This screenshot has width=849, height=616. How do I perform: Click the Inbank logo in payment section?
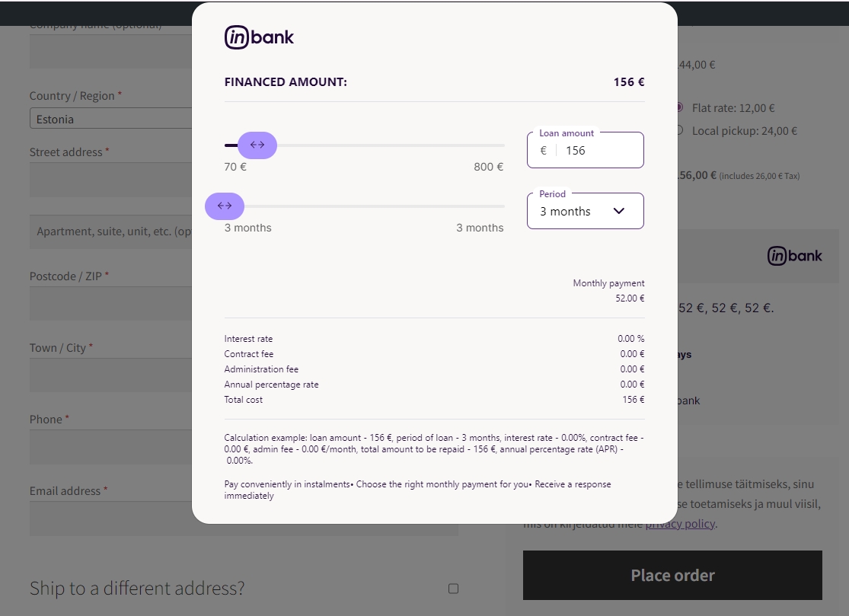794,256
